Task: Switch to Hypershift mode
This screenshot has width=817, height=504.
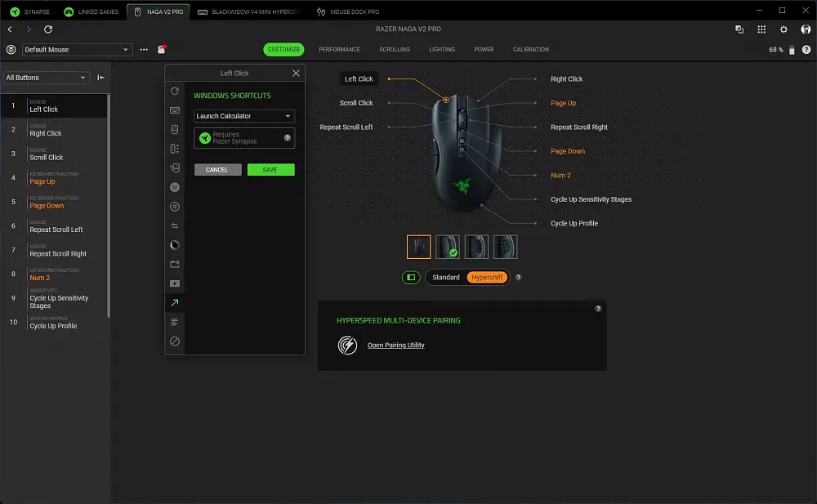Action: point(487,277)
